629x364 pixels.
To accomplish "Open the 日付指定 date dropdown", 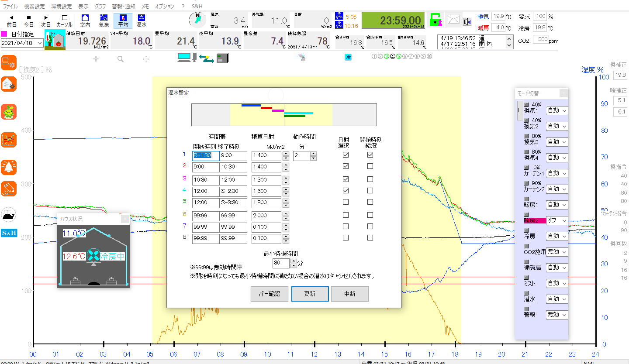I will [x=40, y=43].
